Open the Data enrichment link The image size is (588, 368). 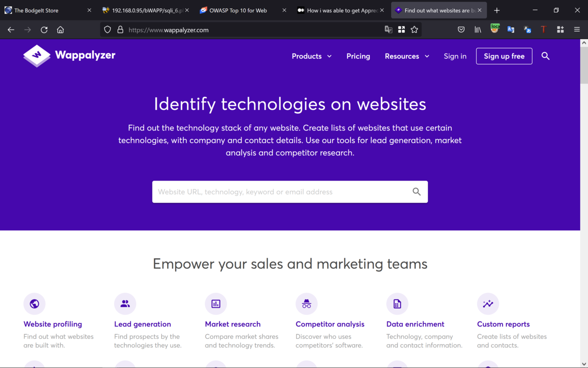(416, 324)
